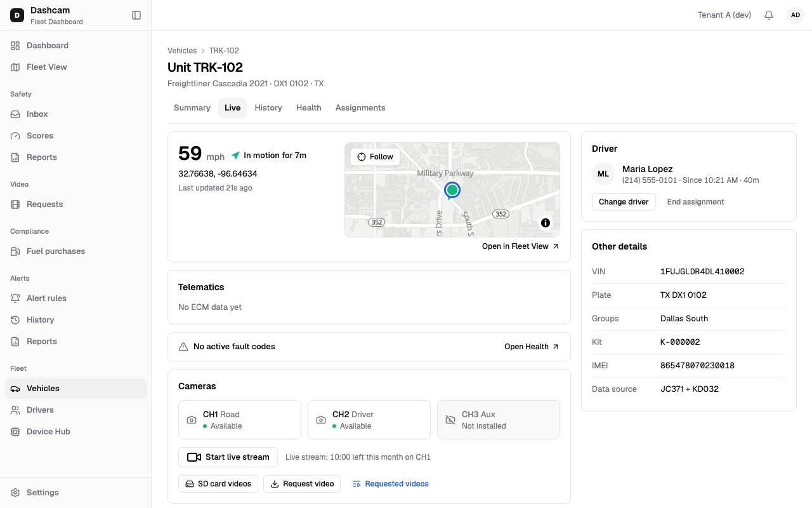Screen dimensions: 812x508
Task: Select the CH1 Road camera card
Action: click(x=240, y=420)
